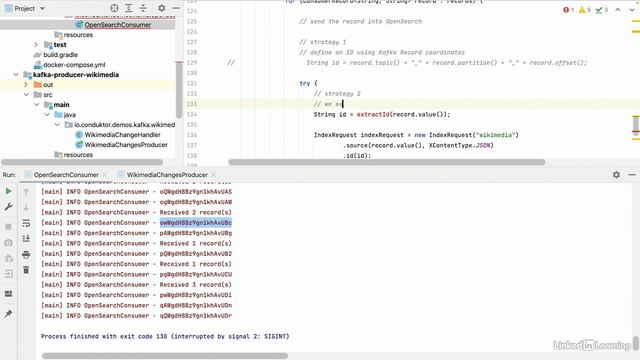640x360 pixels.
Task: Select the resources folder under OpenSearchConsumer
Action: [x=78, y=35]
